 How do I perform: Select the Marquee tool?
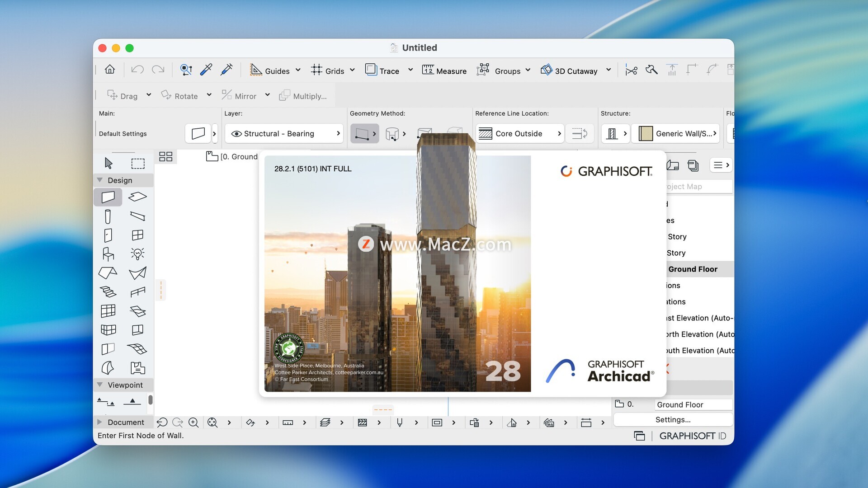138,163
